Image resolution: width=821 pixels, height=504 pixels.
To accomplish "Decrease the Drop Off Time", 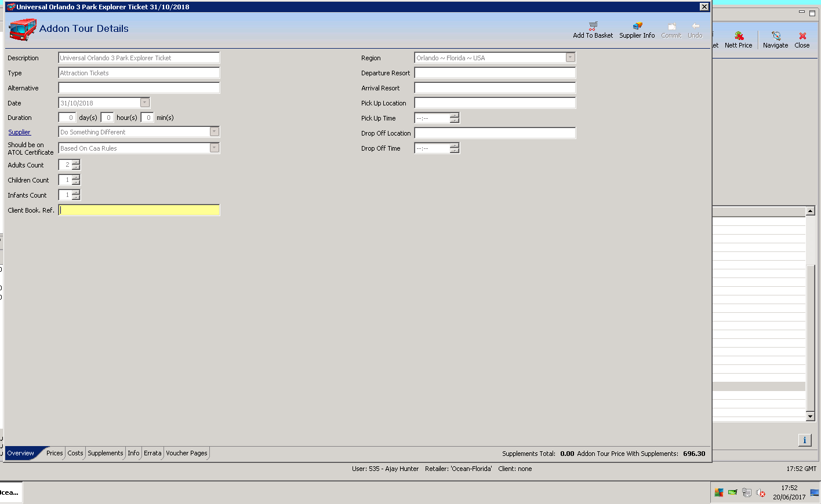I will 455,151.
